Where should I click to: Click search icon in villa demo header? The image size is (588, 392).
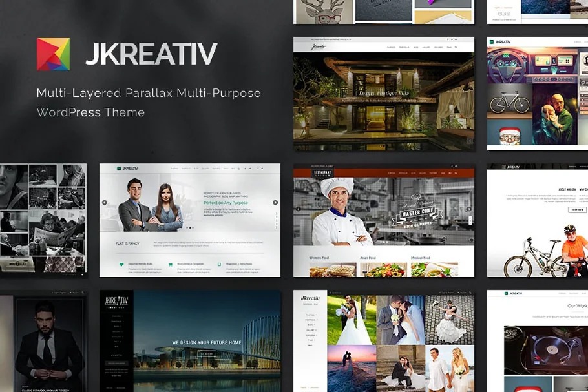(x=456, y=47)
